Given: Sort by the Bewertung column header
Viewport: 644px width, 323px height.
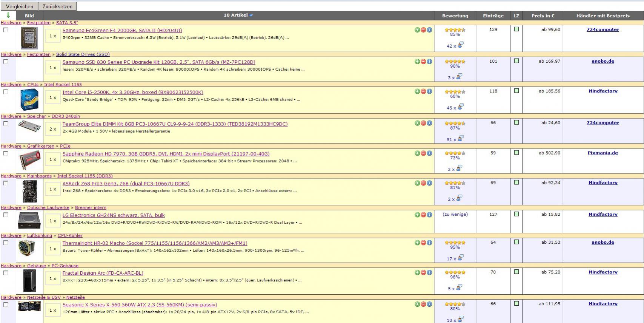Looking at the screenshot, I should click(455, 16).
